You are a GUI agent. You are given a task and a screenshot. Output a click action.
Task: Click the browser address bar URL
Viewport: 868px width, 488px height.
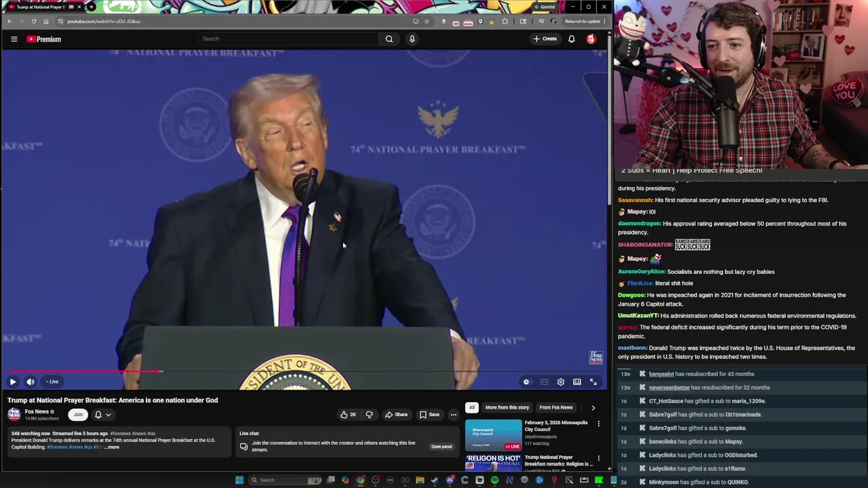click(104, 21)
